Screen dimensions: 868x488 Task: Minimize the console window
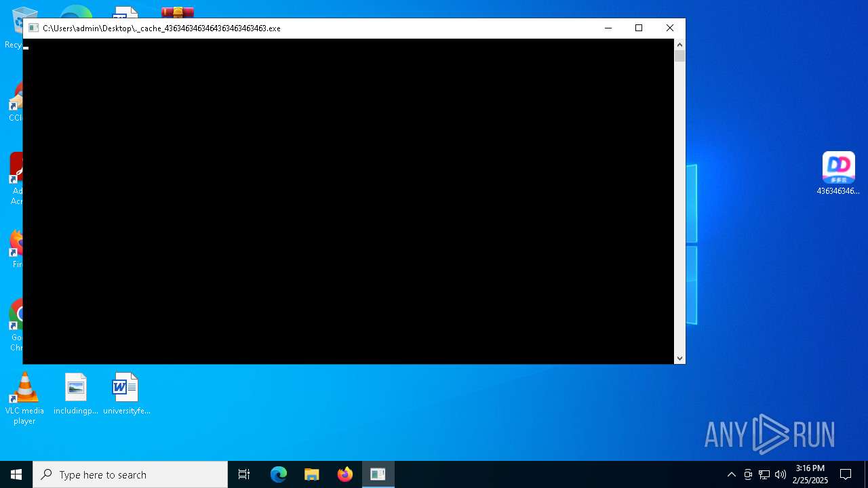(x=608, y=28)
